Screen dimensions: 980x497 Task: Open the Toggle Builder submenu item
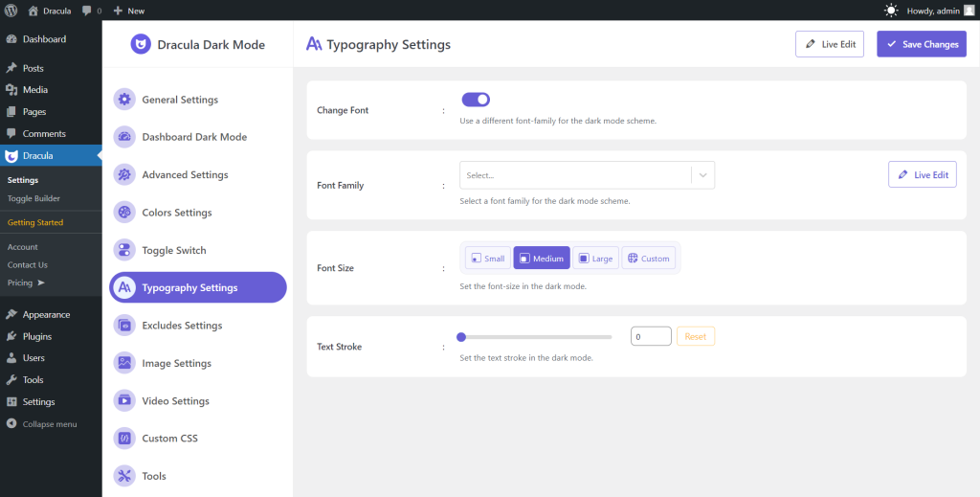coord(33,198)
